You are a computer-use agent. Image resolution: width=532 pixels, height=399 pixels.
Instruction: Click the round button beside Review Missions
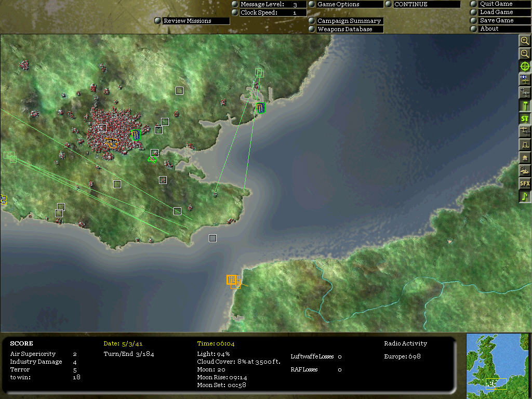click(x=158, y=21)
